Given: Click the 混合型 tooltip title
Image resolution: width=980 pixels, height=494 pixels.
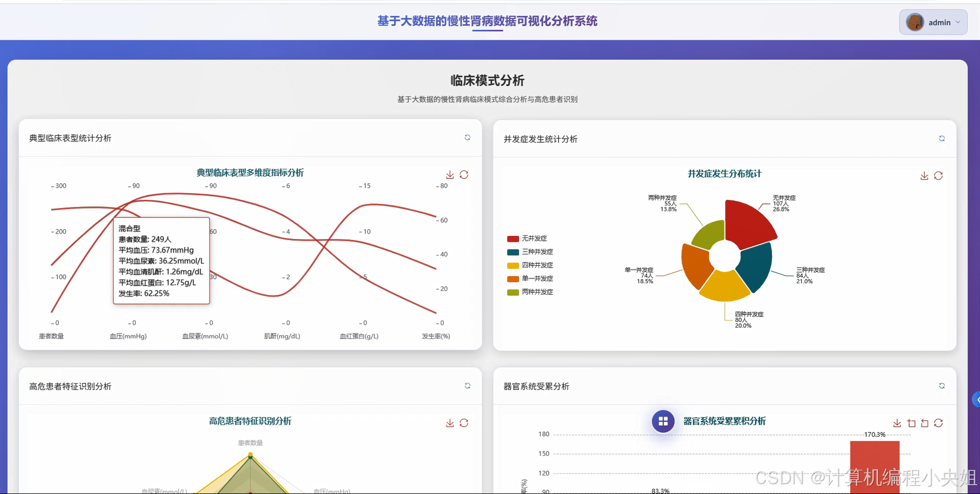Looking at the screenshot, I should click(129, 229).
